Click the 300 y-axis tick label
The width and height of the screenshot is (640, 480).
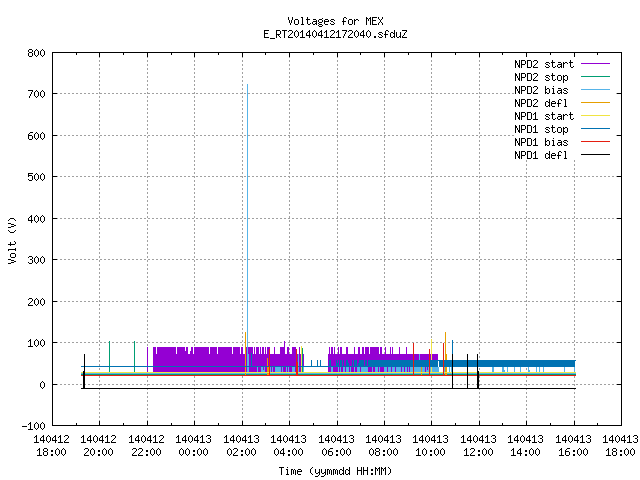(36, 260)
